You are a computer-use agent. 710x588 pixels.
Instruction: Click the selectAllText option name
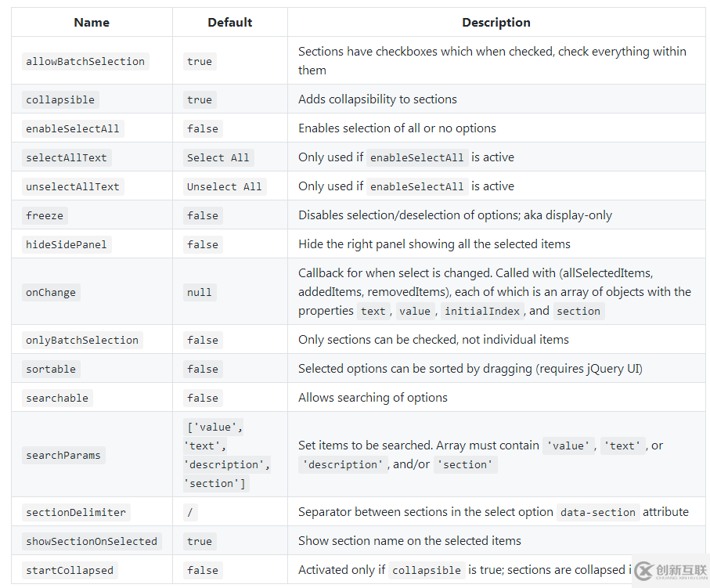pyautogui.click(x=67, y=157)
